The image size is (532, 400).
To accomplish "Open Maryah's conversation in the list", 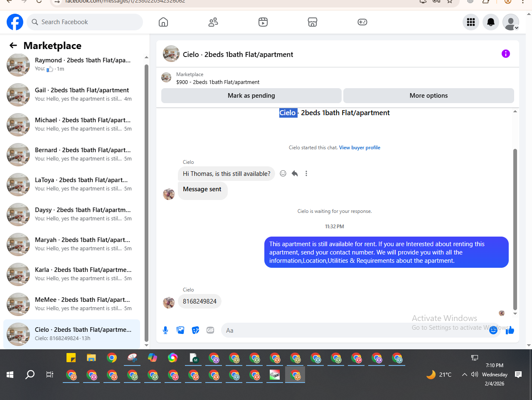I will click(x=71, y=244).
